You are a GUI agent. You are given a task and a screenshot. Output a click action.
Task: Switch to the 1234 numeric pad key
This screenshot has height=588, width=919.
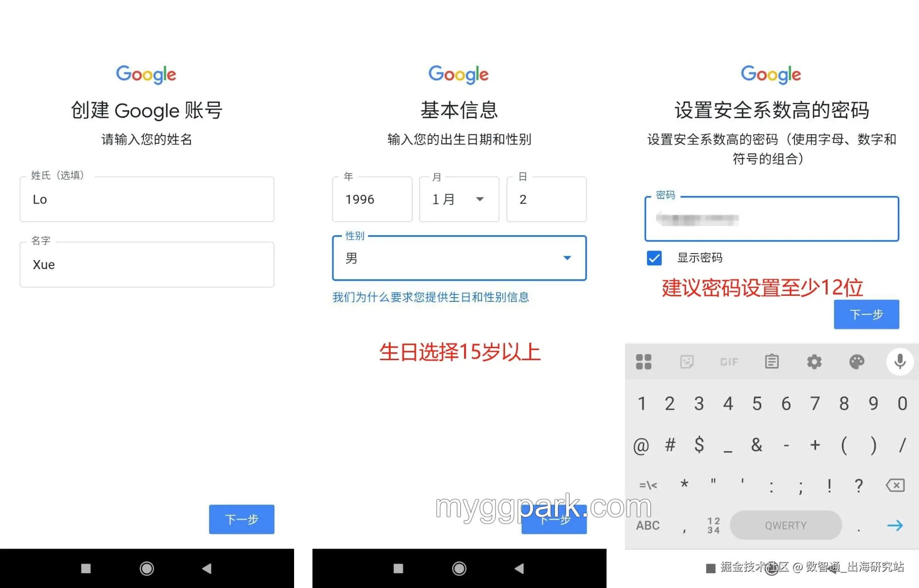[x=713, y=526]
